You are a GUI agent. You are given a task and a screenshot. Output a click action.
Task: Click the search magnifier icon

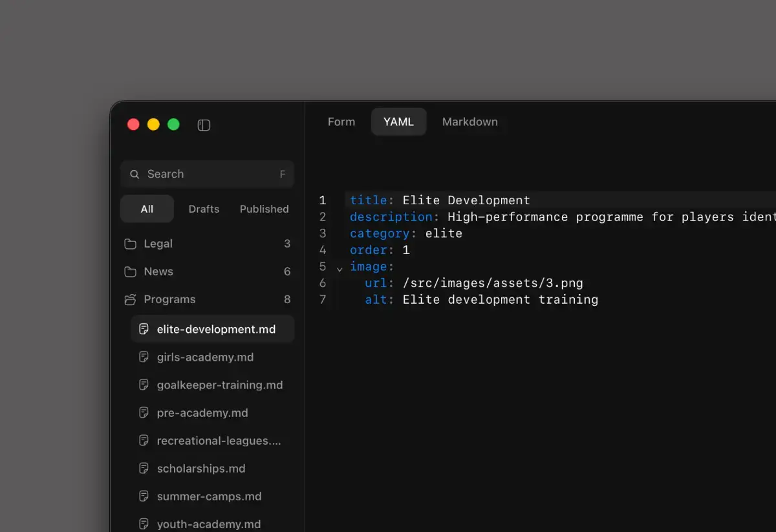coord(135,174)
